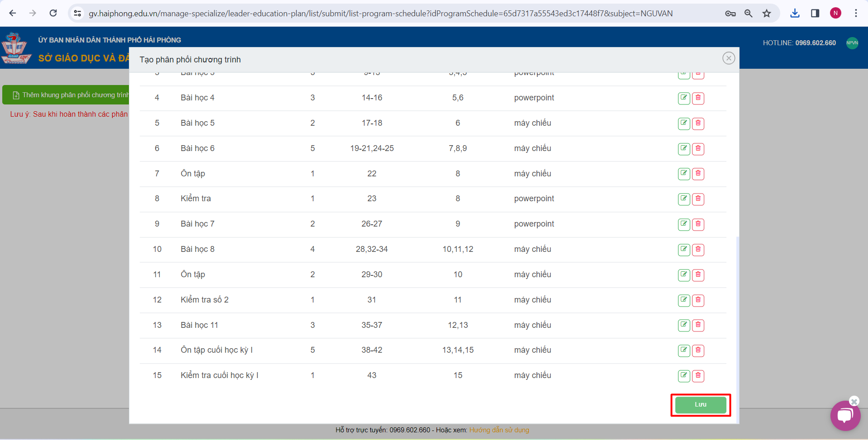Viewport: 868px width, 440px height.
Task: Open the browser downloads icon
Action: (x=795, y=14)
